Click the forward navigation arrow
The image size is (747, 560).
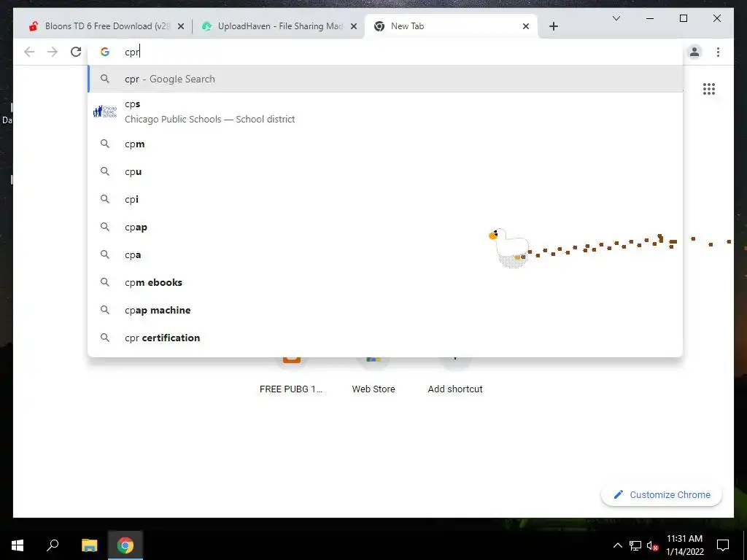point(53,52)
